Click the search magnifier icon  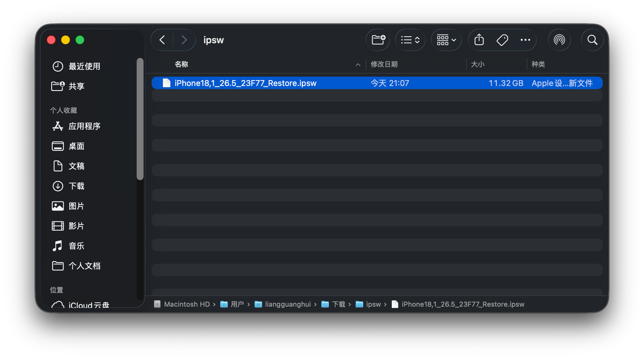pyautogui.click(x=592, y=40)
